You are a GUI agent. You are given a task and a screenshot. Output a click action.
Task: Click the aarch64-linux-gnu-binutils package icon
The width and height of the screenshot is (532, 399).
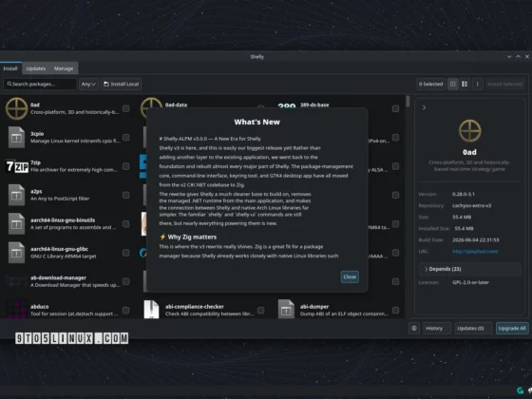coord(16,224)
